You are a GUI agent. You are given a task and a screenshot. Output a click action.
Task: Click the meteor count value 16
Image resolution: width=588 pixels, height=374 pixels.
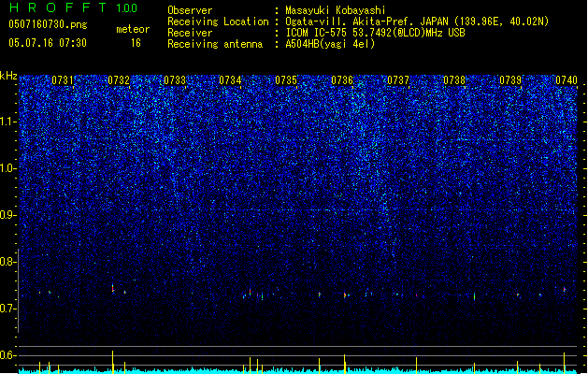pos(136,43)
